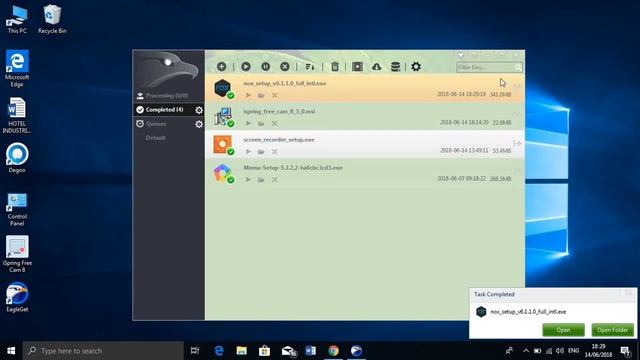Open folder of nox_setup download

[261, 96]
